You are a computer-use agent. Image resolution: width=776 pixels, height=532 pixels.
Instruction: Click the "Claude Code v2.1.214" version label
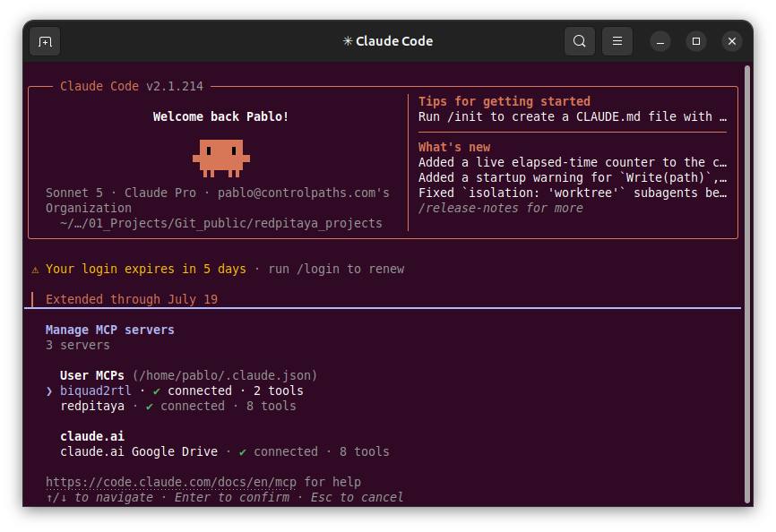[132, 86]
